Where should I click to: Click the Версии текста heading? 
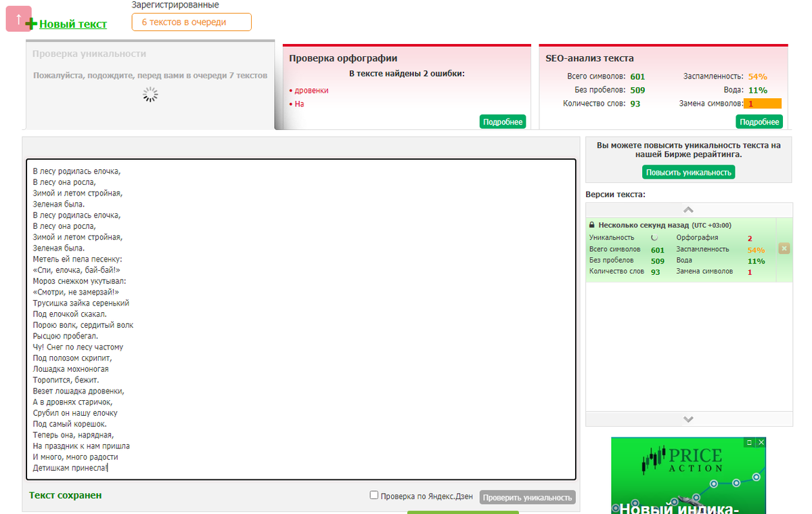pyautogui.click(x=615, y=194)
